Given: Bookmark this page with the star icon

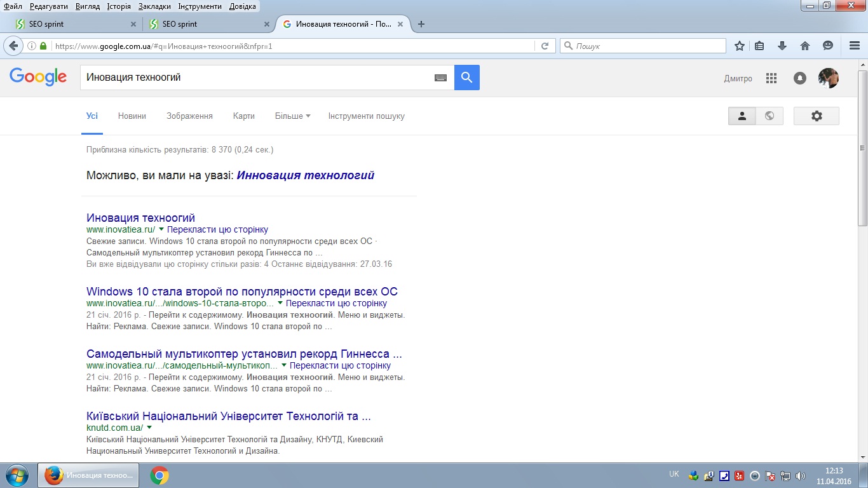Looking at the screenshot, I should (740, 46).
